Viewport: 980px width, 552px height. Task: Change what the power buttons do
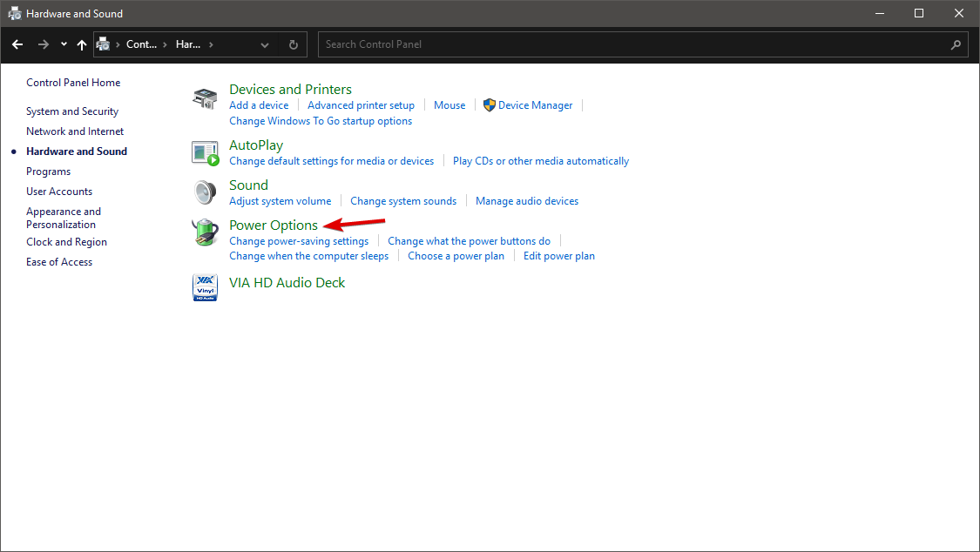pos(469,241)
